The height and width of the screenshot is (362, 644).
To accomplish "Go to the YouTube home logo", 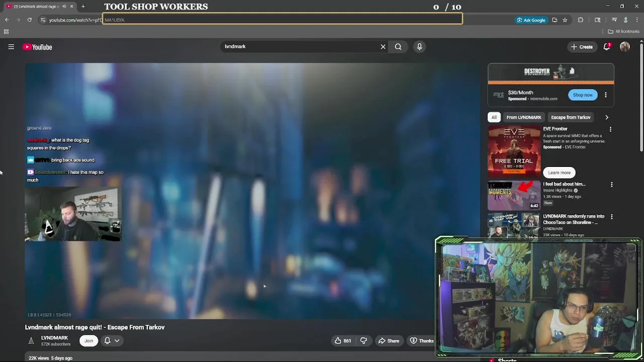I will pos(37,47).
